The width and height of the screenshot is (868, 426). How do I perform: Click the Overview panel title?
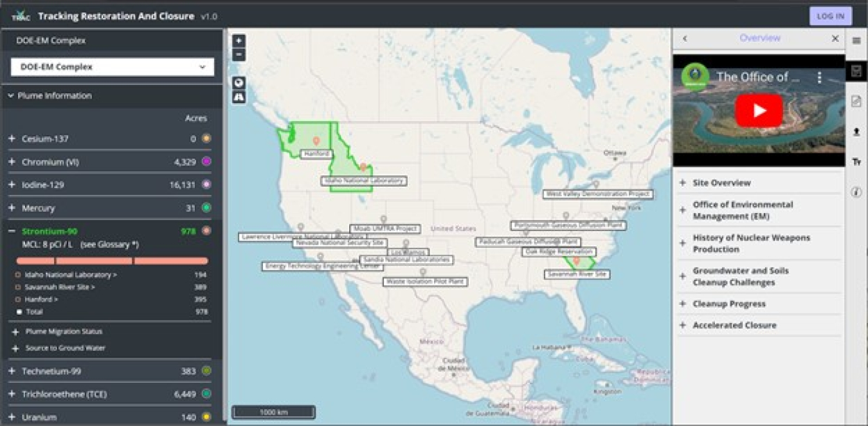[x=759, y=38]
